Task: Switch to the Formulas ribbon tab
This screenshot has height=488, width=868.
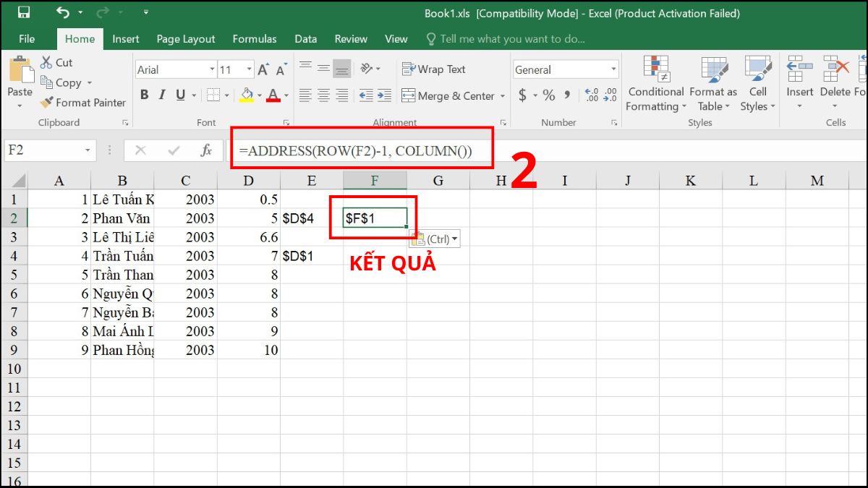Action: 255,39
